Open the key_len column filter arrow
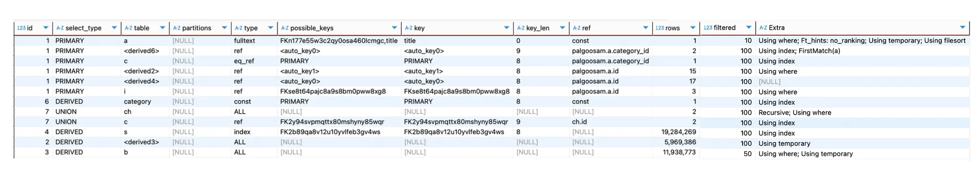980x174 pixels. (563, 28)
